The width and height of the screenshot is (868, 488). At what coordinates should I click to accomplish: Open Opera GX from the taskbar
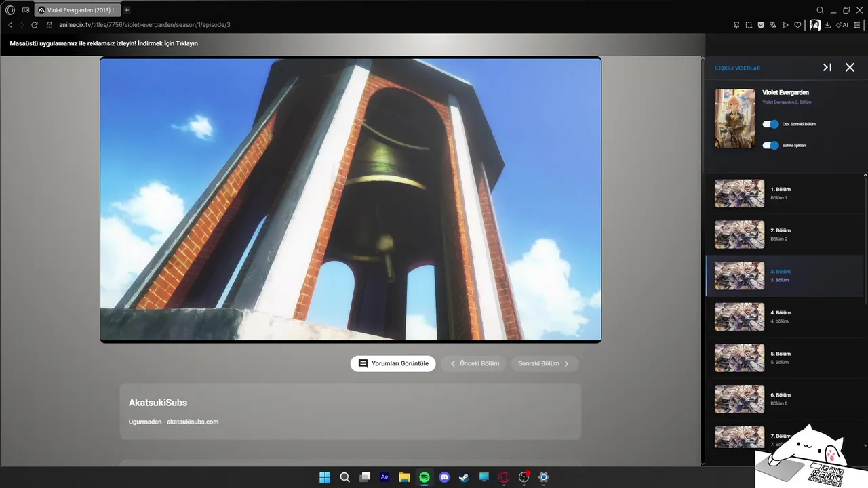pyautogui.click(x=504, y=477)
